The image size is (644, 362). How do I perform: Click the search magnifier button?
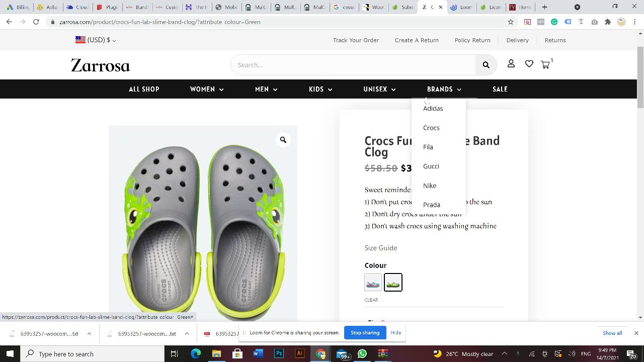[486, 65]
